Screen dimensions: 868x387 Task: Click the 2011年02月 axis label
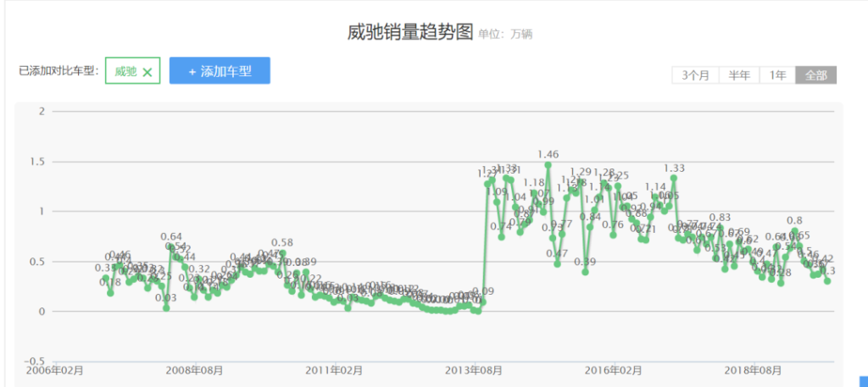[335, 370]
